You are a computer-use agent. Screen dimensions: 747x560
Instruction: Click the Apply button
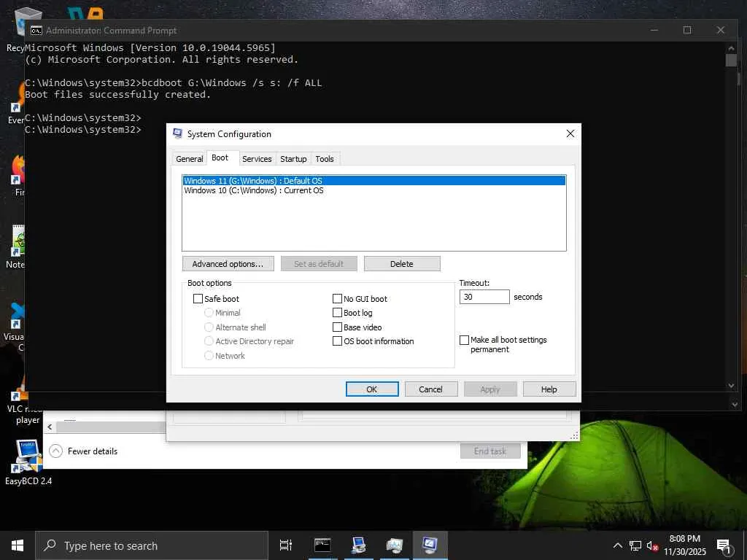click(x=490, y=389)
